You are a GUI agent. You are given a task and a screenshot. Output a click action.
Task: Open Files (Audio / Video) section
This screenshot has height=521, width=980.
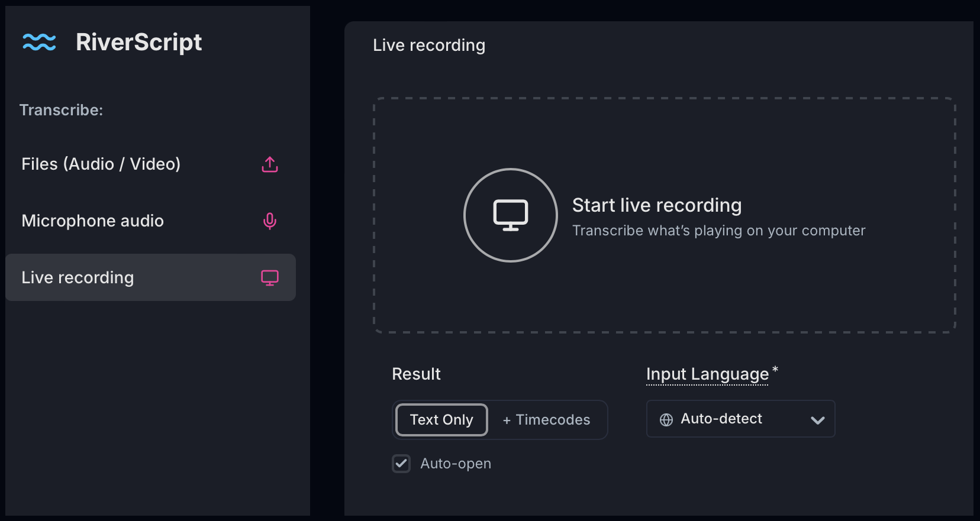click(x=150, y=164)
